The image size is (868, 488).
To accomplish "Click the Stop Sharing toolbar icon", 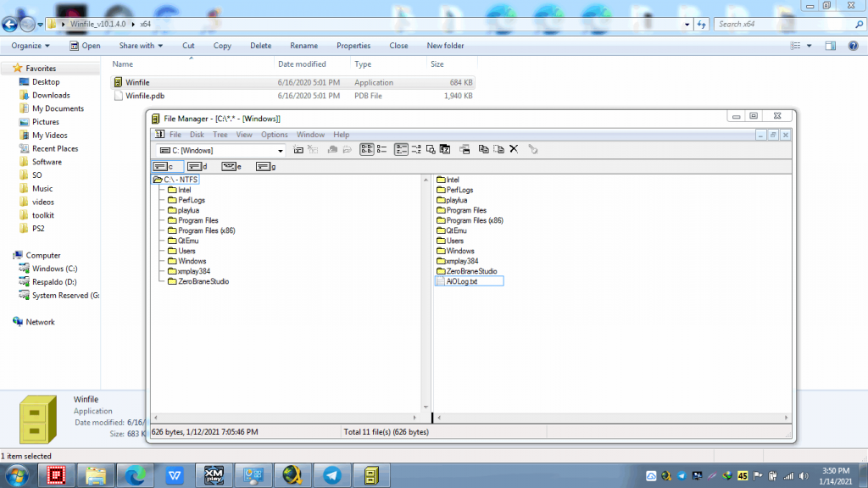I will point(347,149).
